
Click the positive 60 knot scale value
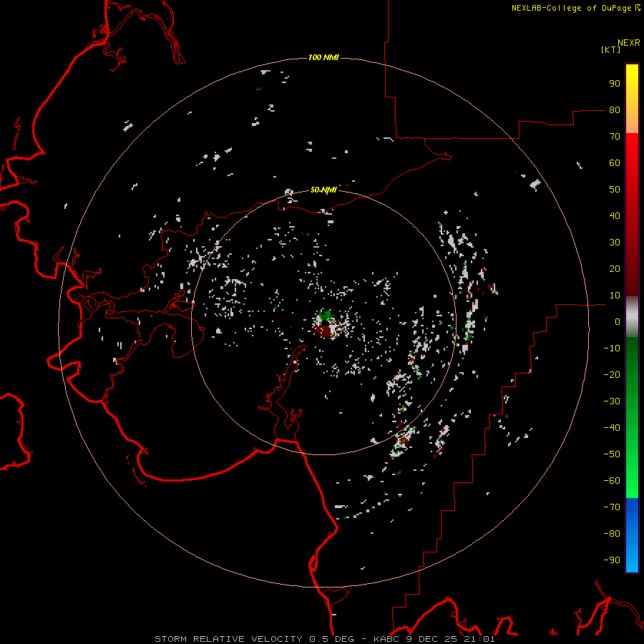click(x=615, y=163)
